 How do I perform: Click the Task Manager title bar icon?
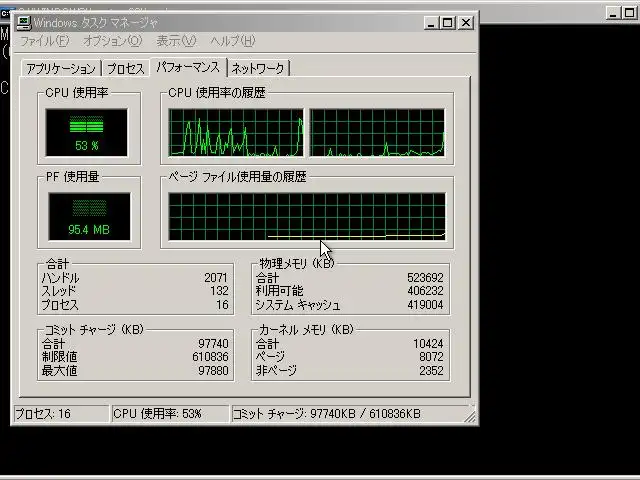point(23,23)
